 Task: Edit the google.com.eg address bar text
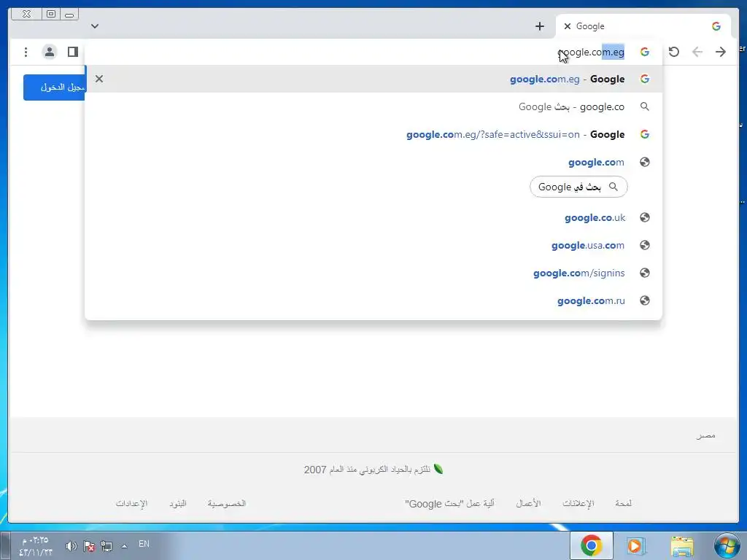click(x=591, y=52)
